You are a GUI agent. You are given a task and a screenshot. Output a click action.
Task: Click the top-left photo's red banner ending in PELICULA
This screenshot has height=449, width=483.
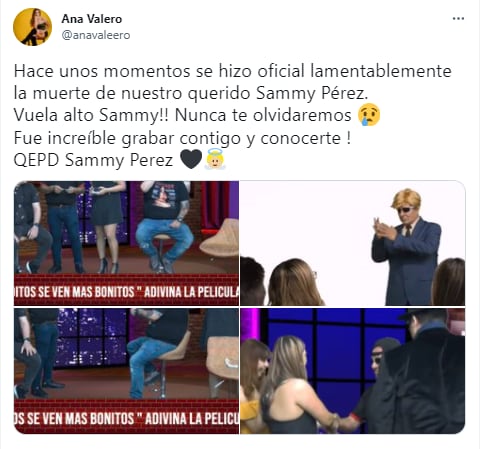pos(126,291)
